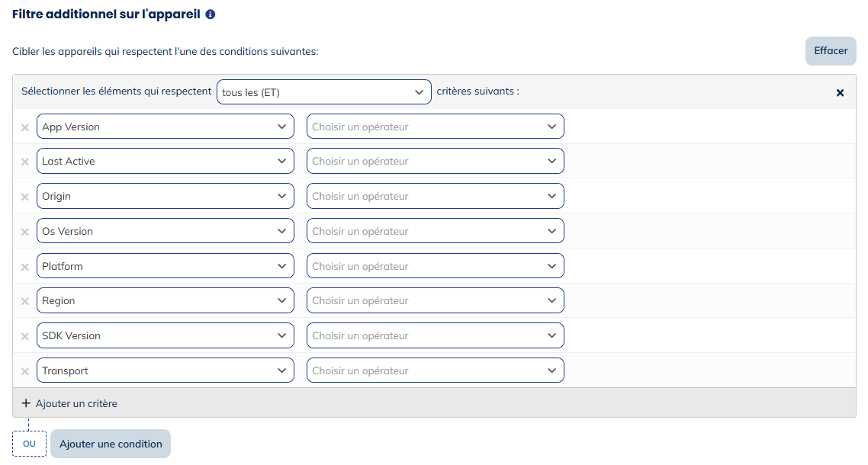The height and width of the screenshot is (465, 868).
Task: Open the operator dropdown for Transport
Action: (435, 370)
